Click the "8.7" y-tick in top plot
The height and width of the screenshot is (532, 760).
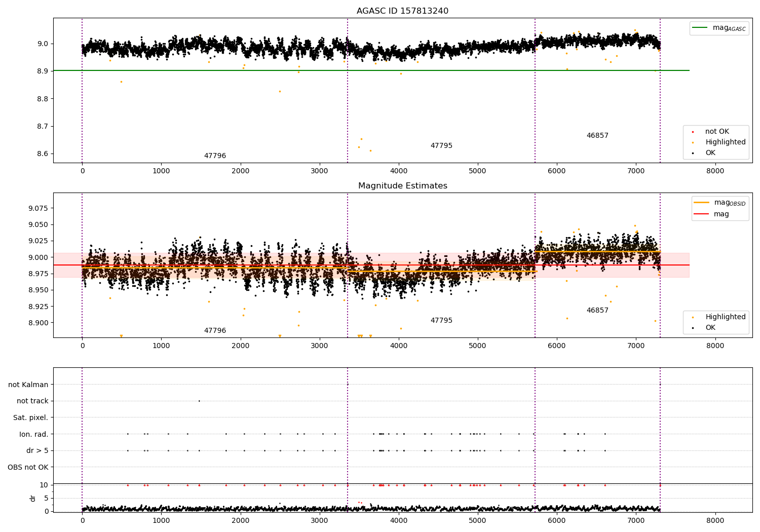43,127
